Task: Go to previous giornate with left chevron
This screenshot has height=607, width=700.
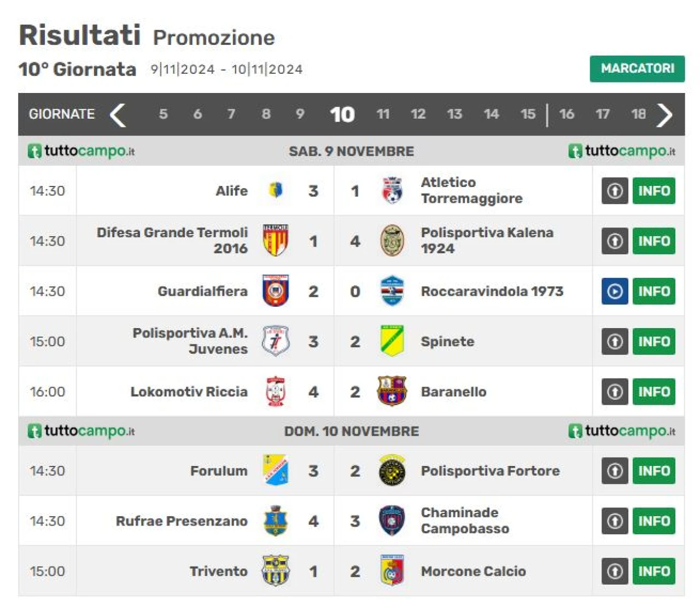Action: pyautogui.click(x=118, y=115)
